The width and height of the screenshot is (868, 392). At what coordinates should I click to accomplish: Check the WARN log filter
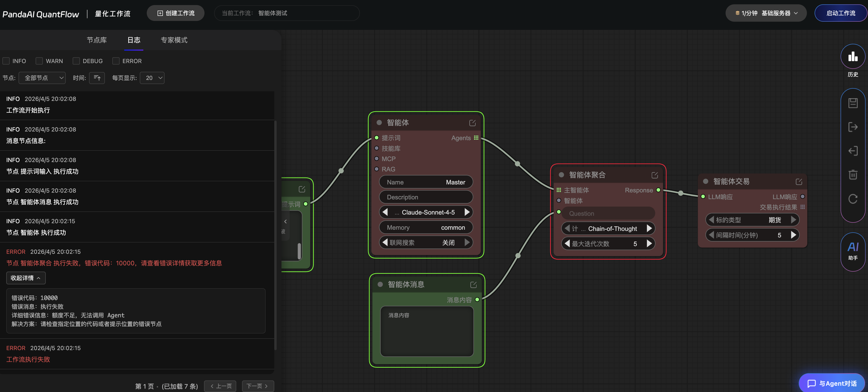click(x=39, y=61)
